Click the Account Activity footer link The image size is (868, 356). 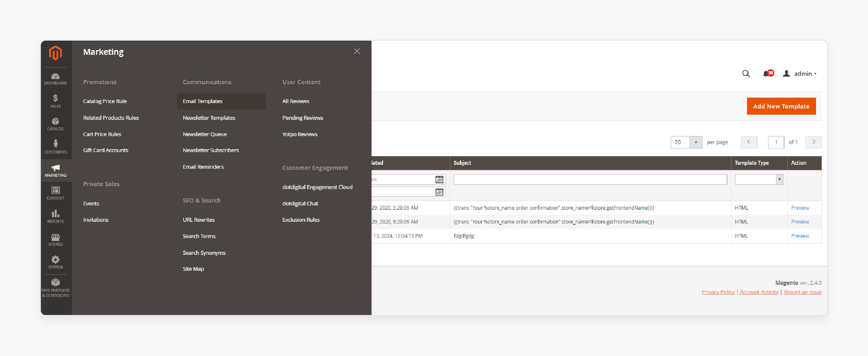(x=759, y=292)
